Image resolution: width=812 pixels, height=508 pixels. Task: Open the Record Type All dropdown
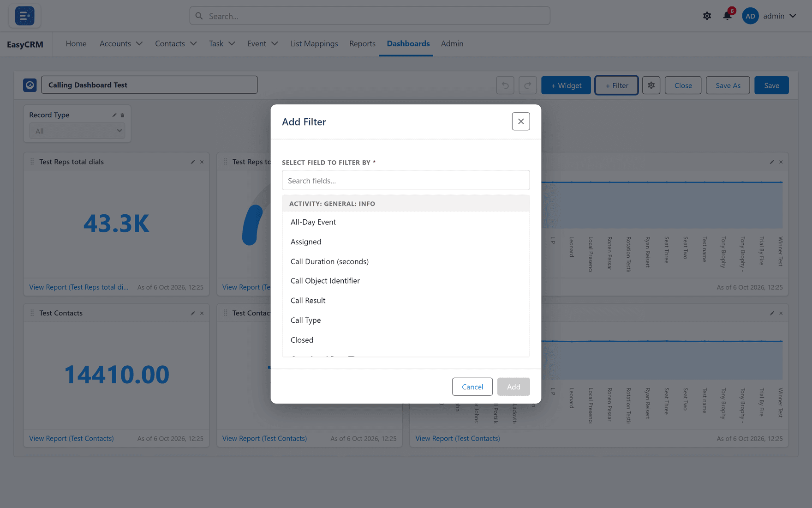point(77,131)
